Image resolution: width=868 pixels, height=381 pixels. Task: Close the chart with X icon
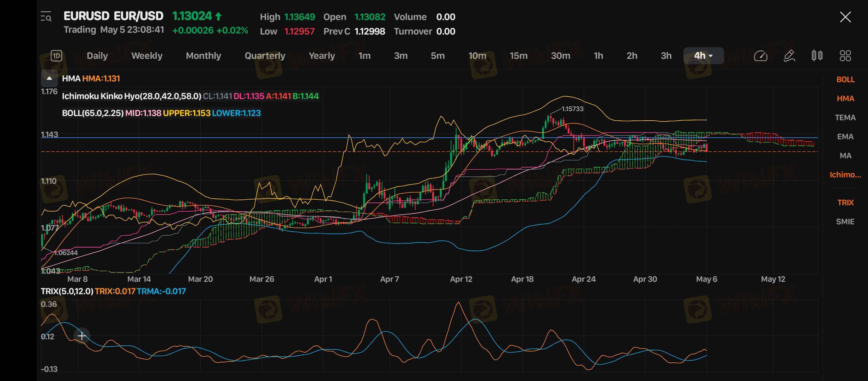click(x=845, y=17)
